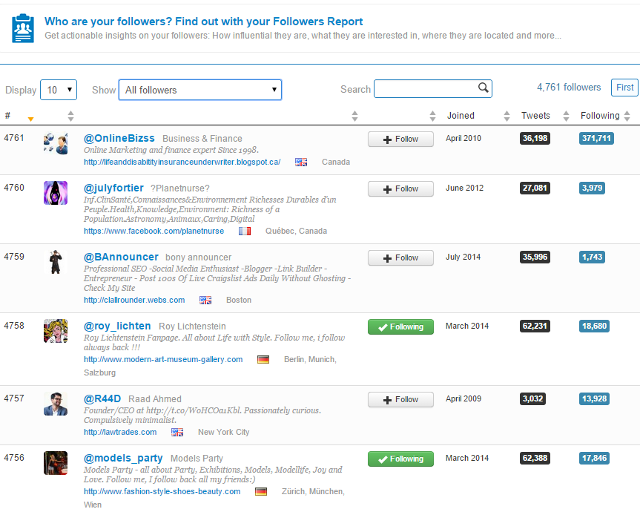Click the @julyfortier avatar thumbnail

coord(56,193)
